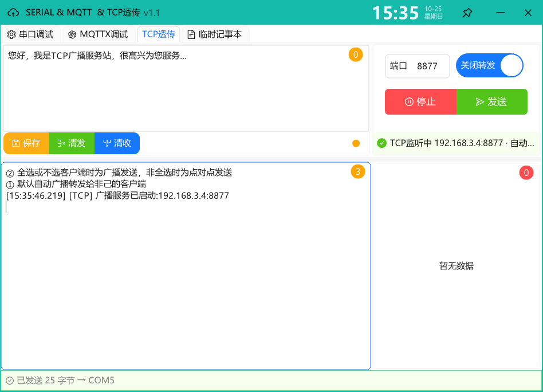Click the send message text area
Image resolution: width=543 pixels, height=392 pixels.
pos(186,88)
